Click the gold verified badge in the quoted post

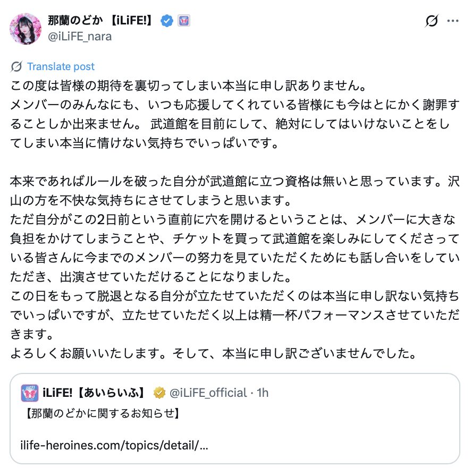pyautogui.click(x=159, y=393)
